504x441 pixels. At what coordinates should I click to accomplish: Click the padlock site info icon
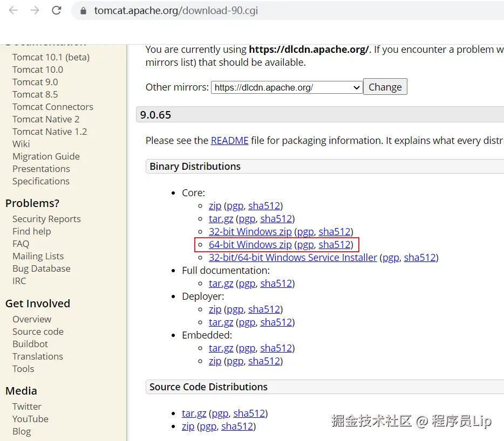point(83,11)
